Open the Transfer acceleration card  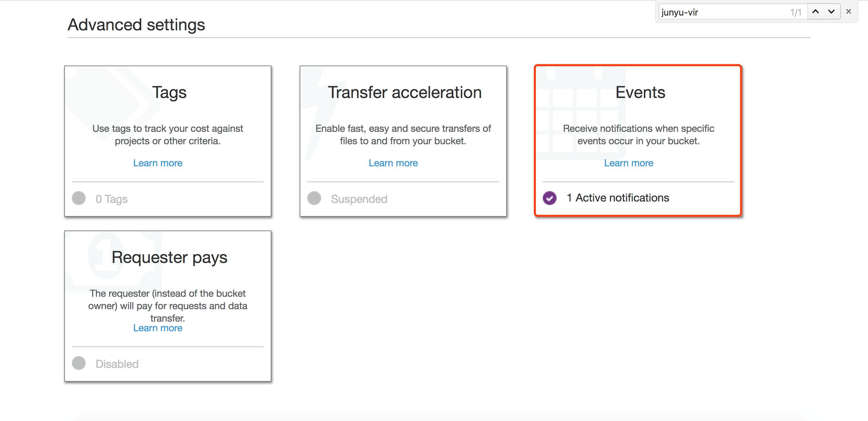coord(403,141)
